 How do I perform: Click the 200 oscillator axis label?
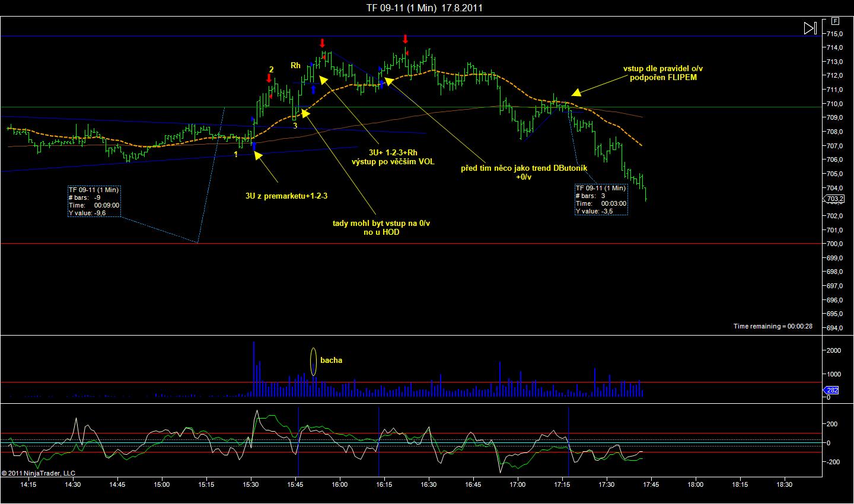(832, 424)
